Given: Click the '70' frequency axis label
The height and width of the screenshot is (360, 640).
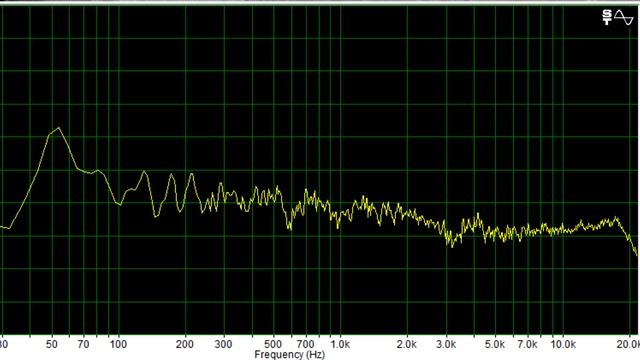Looking at the screenshot, I should point(83,344).
